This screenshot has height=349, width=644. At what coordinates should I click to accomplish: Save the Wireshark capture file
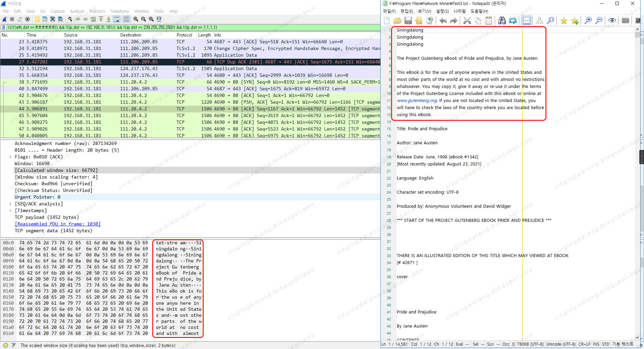tap(45, 19)
